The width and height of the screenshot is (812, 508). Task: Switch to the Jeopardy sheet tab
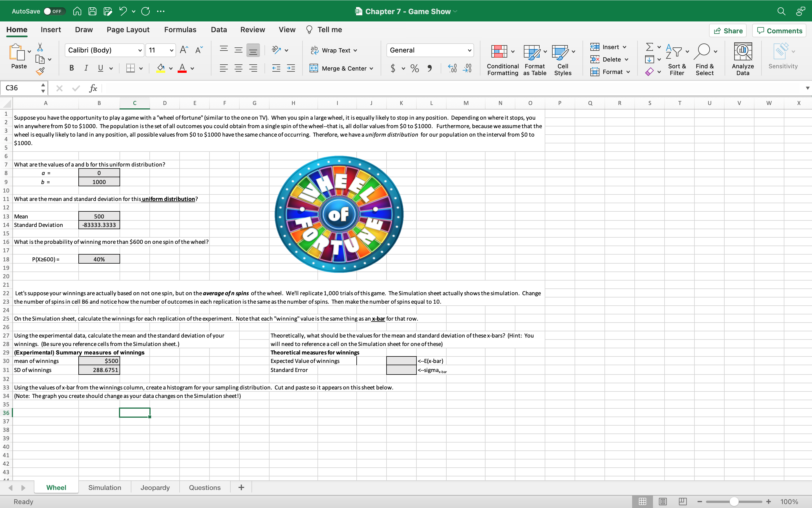pos(155,487)
